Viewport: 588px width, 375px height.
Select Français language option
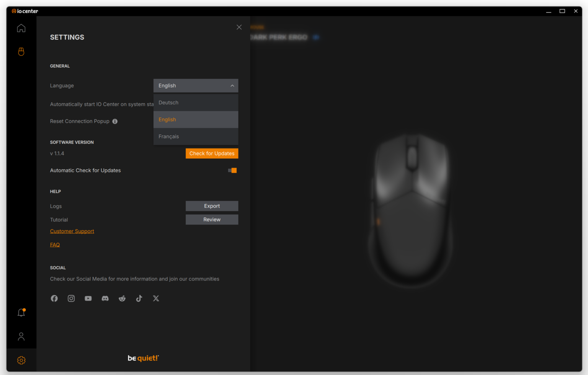pyautogui.click(x=196, y=136)
